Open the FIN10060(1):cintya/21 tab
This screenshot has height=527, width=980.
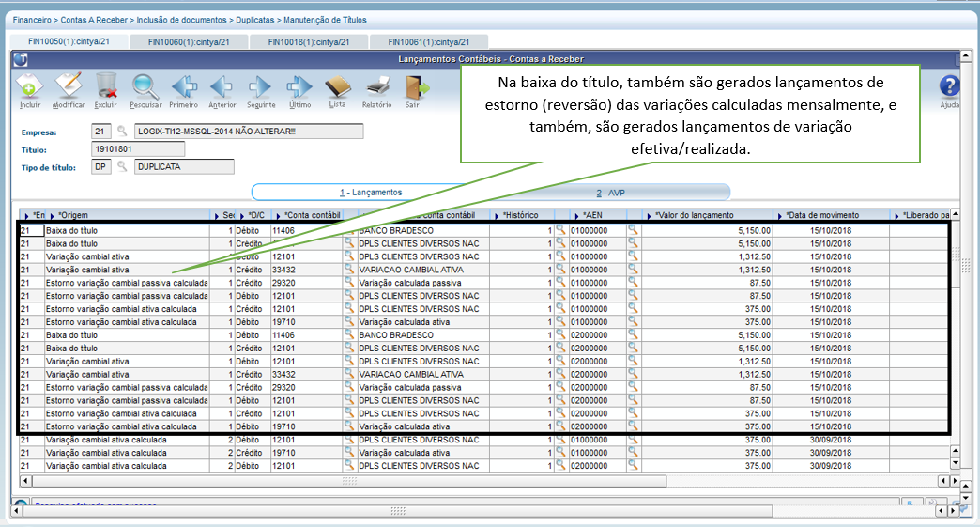click(189, 42)
